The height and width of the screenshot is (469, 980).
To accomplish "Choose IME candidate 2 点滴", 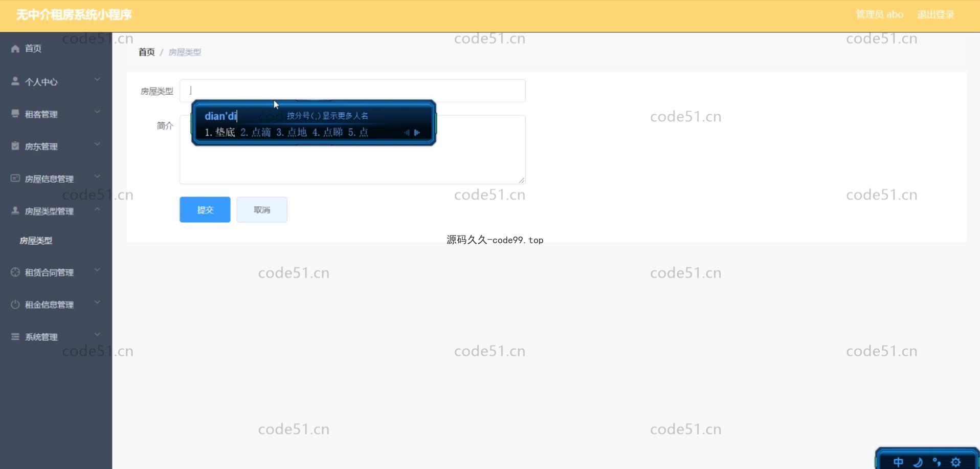I will pyautogui.click(x=256, y=133).
